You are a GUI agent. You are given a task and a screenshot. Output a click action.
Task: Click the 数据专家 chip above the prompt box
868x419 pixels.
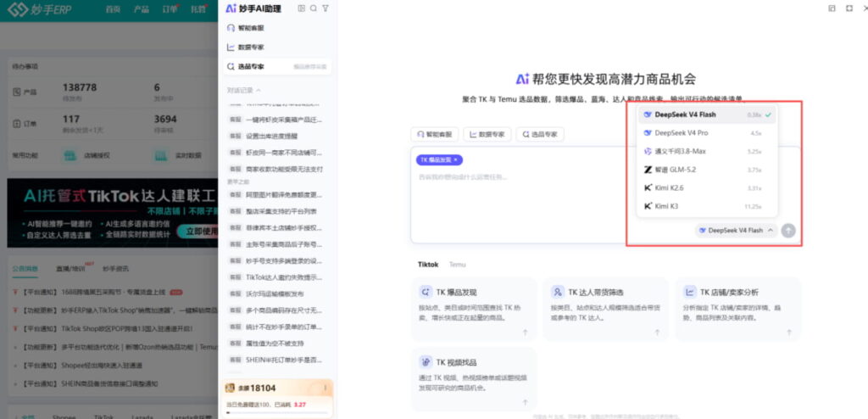(487, 134)
